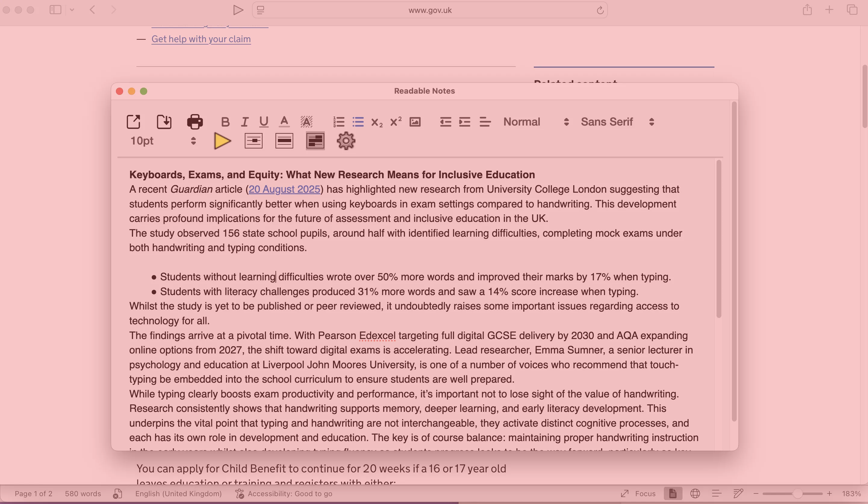
Task: Click the export/open externally icon
Action: point(133,122)
